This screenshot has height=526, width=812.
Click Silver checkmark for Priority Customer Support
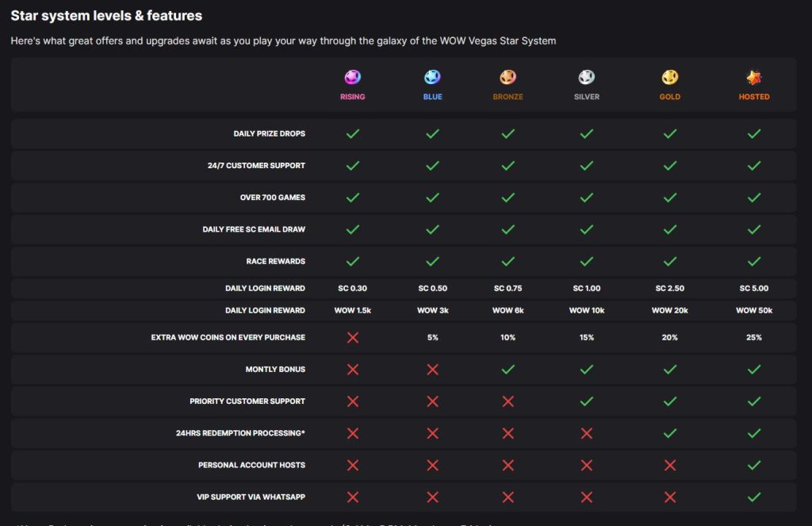point(586,401)
